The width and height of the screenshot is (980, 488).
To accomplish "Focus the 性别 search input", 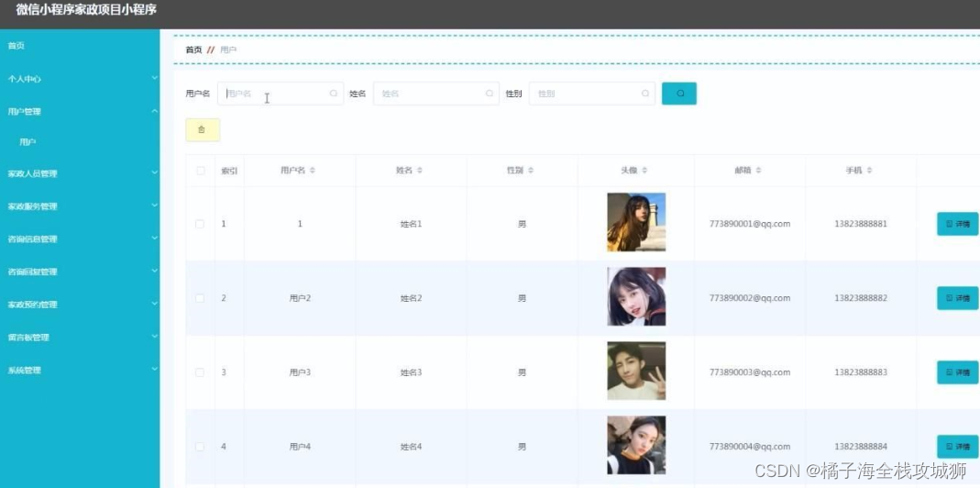I will pyautogui.click(x=592, y=94).
